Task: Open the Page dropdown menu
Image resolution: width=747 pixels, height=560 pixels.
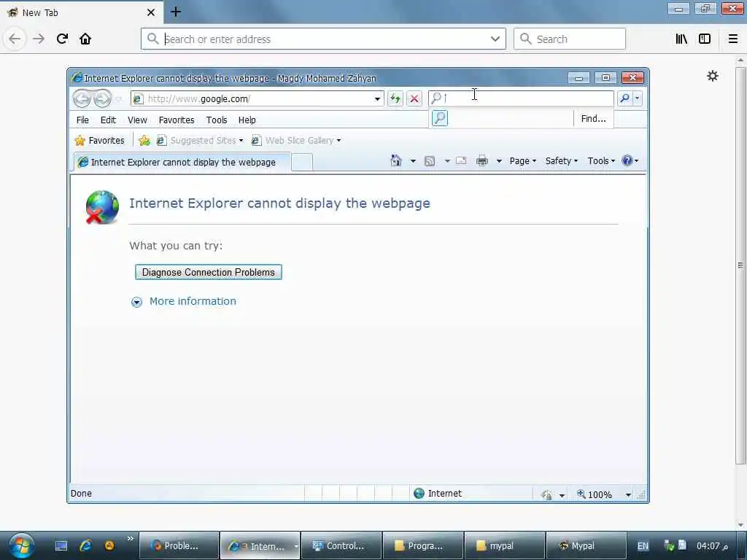Action: pyautogui.click(x=522, y=161)
